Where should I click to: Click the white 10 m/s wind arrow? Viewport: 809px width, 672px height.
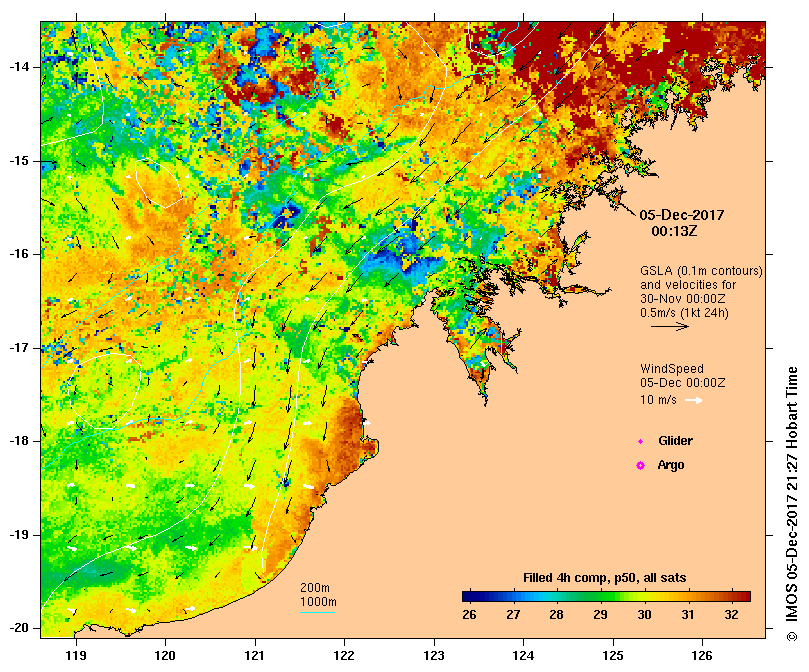[x=694, y=400]
